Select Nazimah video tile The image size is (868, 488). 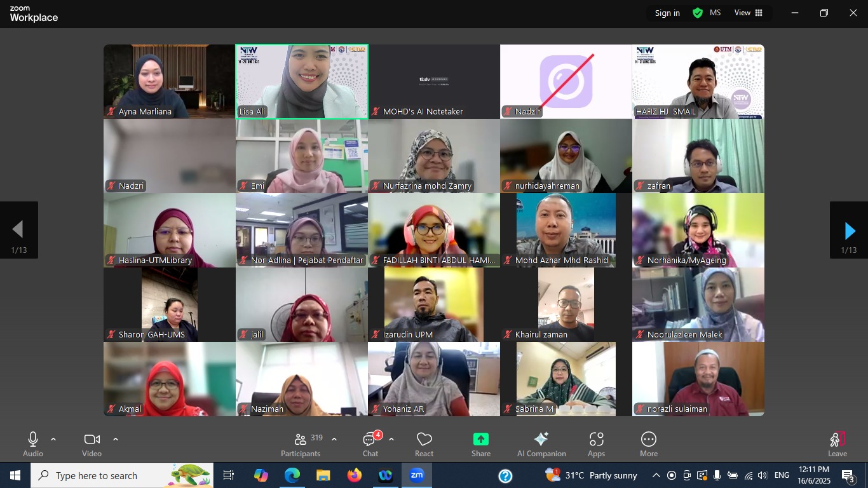tap(302, 379)
